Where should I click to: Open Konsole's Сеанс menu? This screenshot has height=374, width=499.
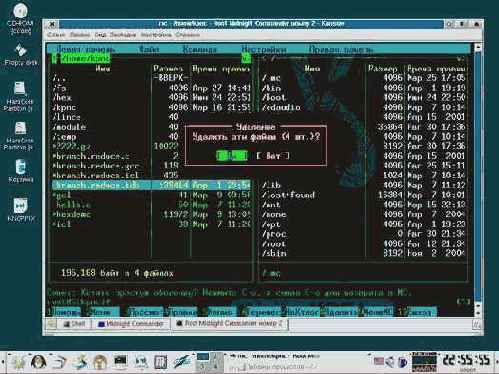tap(57, 35)
